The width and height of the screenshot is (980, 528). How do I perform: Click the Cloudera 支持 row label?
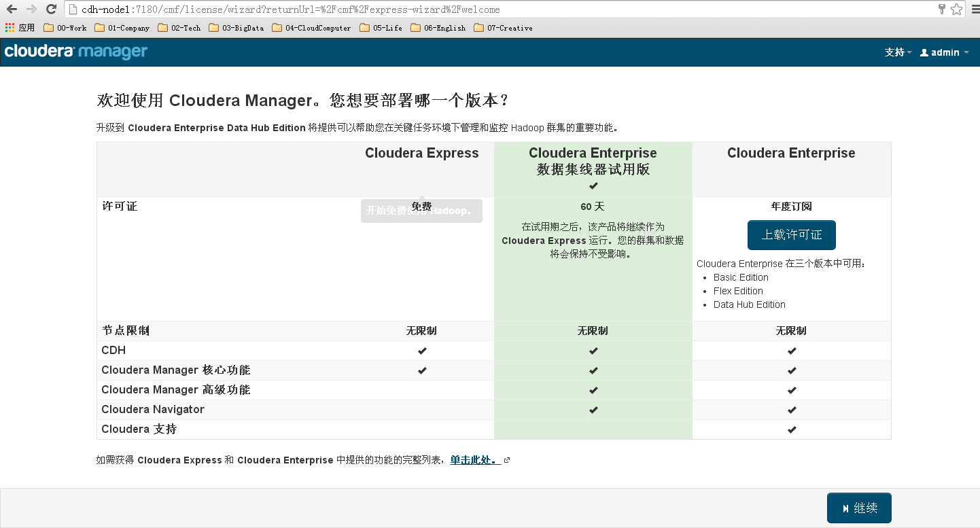pyautogui.click(x=139, y=429)
